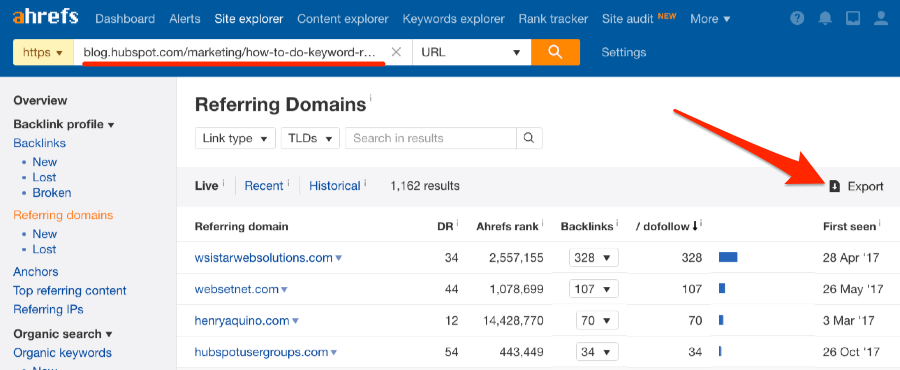The width and height of the screenshot is (900, 370).
Task: Click info icon beside DR column
Action: pos(457,222)
